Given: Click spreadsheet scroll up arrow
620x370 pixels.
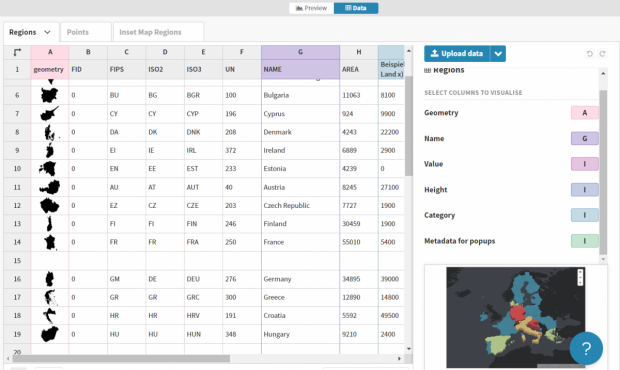Looking at the screenshot, I should [x=408, y=51].
